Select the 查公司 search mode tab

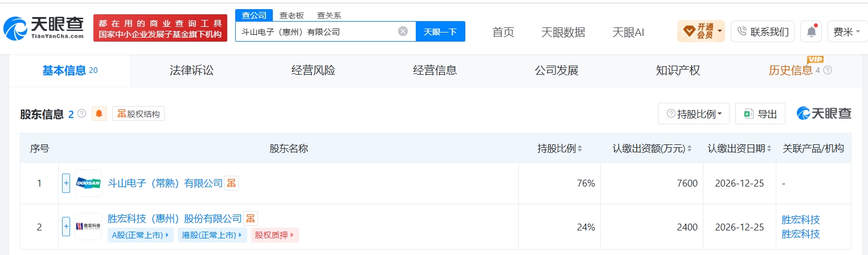254,15
